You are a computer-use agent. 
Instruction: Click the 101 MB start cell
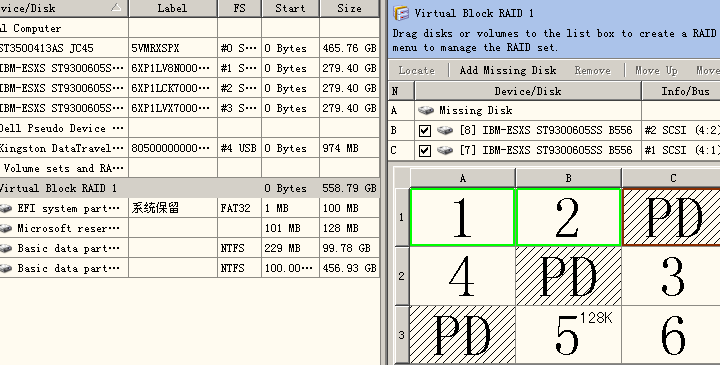click(x=290, y=228)
